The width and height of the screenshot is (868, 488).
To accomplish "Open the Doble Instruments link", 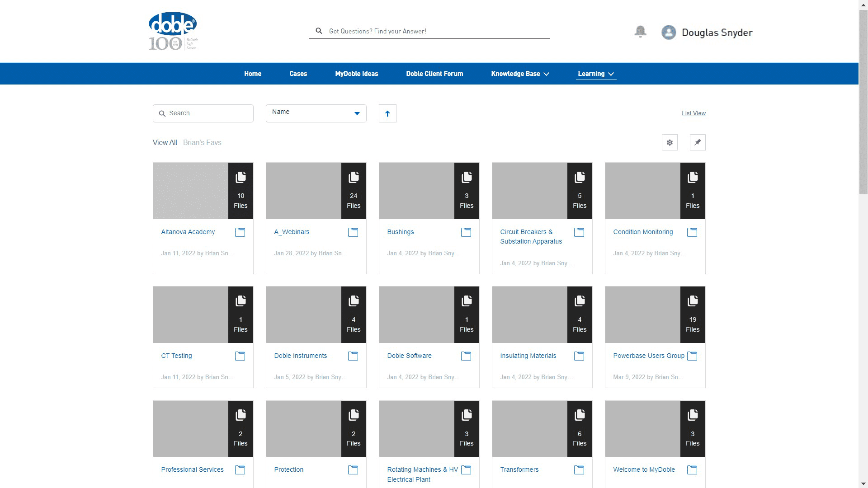I will pyautogui.click(x=301, y=356).
